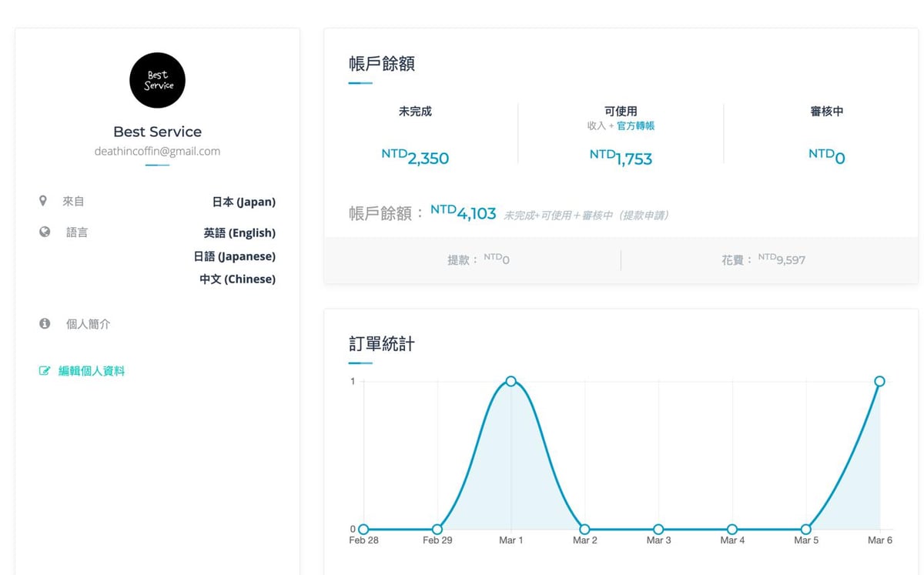
Task: Open the 編輯個人資料 link
Action: pyautogui.click(x=91, y=371)
